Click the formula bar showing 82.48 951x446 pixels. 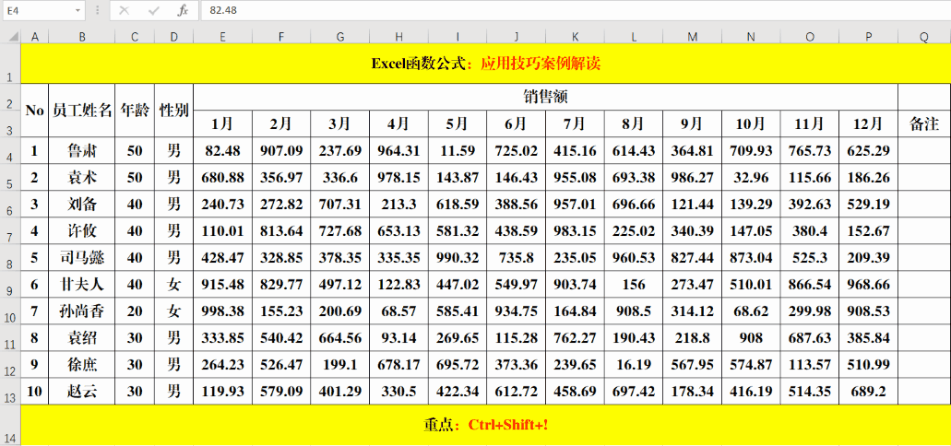coord(574,10)
